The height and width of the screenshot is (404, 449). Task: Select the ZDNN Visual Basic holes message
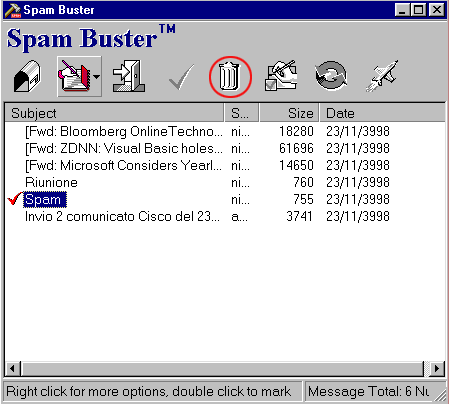(124, 148)
